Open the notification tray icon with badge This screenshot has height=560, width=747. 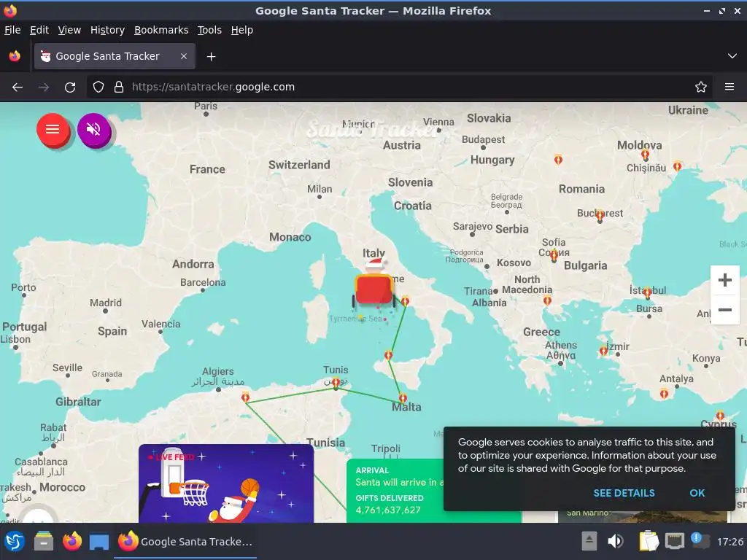coord(700,541)
